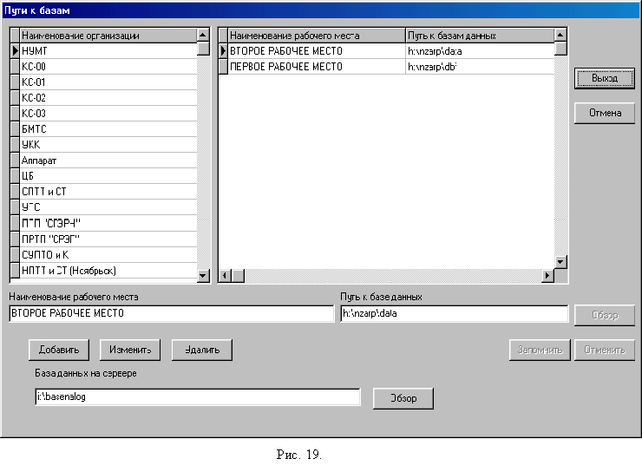The image size is (642, 472).
Task: Click the Удалить button
Action: click(202, 350)
